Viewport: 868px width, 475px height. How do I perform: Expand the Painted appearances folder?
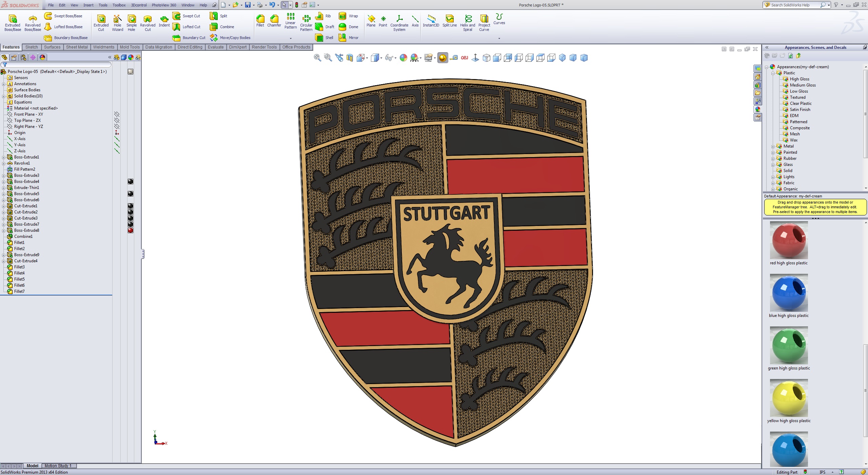773,153
